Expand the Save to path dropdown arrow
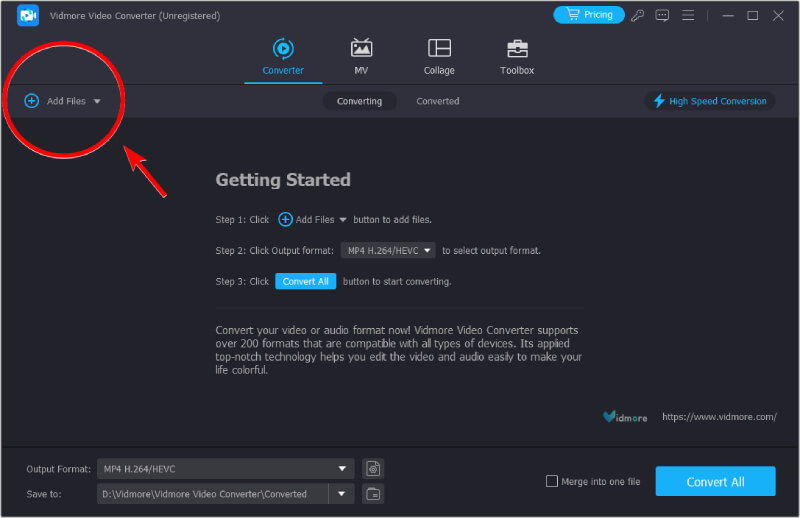This screenshot has height=518, width=800. 344,493
